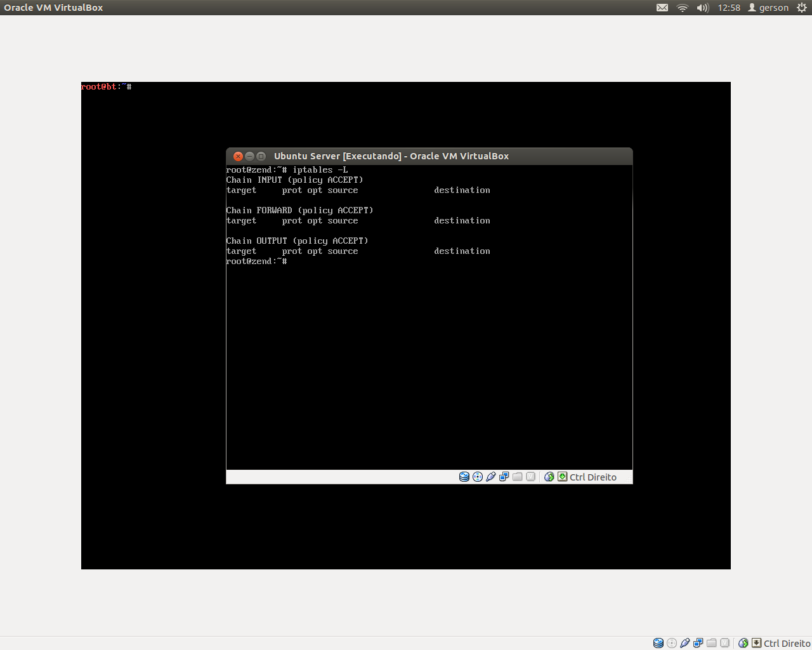Click keyboard capture arrow icon in Ubuntu Server window
Screen dimensions: 812x650
pyautogui.click(x=562, y=477)
